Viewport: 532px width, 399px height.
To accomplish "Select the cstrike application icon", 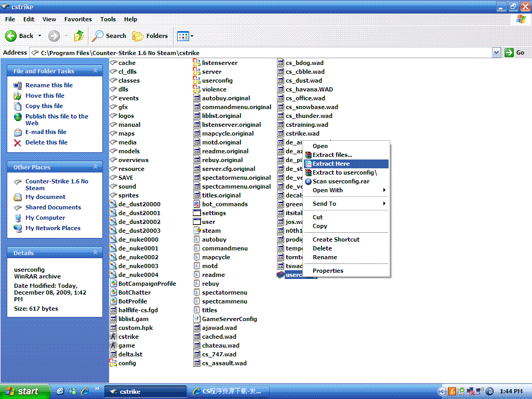I will point(114,337).
